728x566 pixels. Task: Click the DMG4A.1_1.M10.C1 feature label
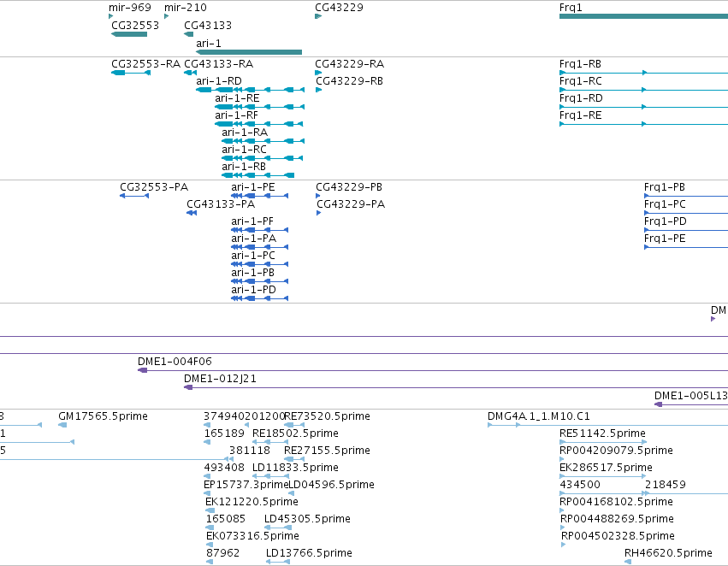click(539, 416)
